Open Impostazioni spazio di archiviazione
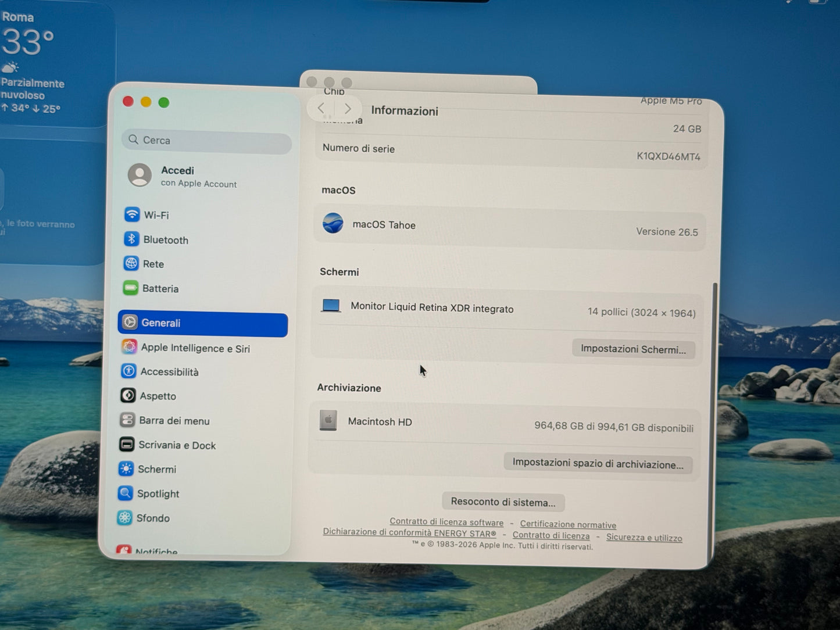This screenshot has width=840, height=630. point(598,464)
